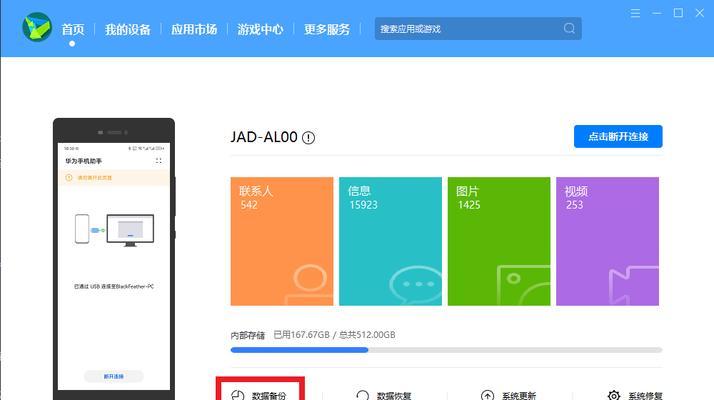Click the 内部存储 label

coord(248,335)
